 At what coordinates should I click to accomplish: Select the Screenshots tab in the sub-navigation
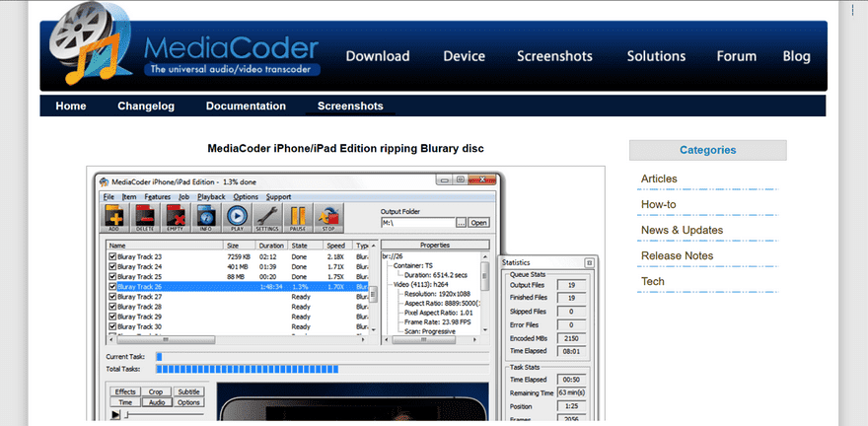pos(350,106)
